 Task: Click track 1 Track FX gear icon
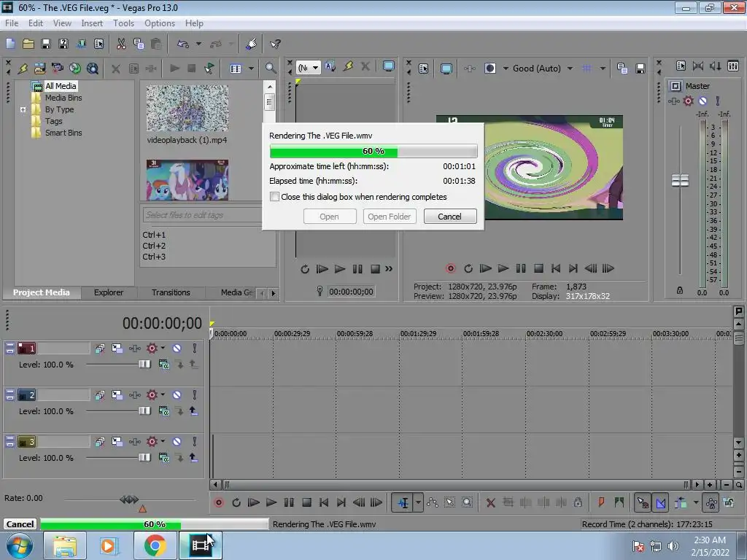click(x=152, y=348)
